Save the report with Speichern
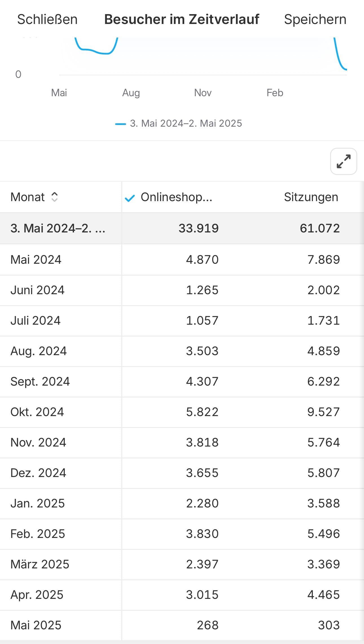The width and height of the screenshot is (364, 644). [315, 19]
